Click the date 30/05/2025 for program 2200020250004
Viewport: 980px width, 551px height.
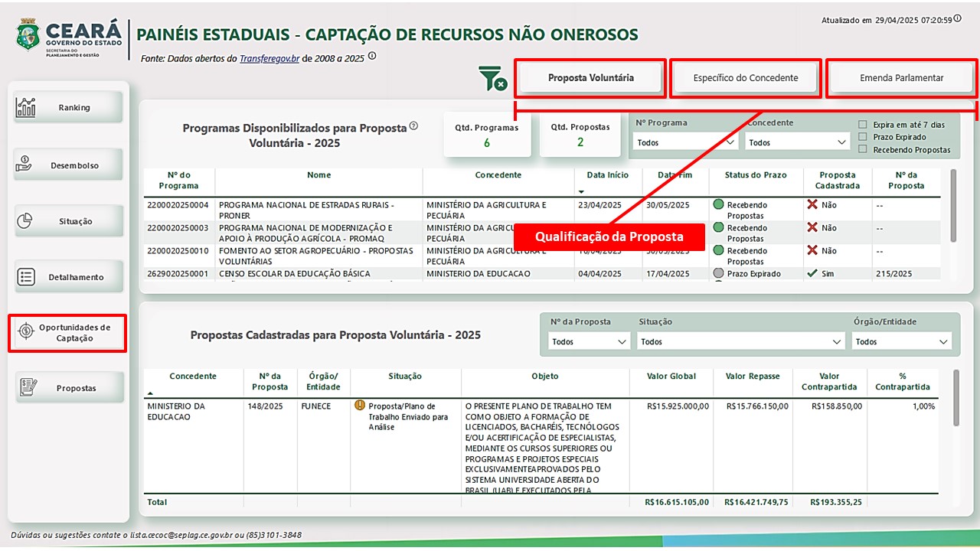pyautogui.click(x=668, y=205)
